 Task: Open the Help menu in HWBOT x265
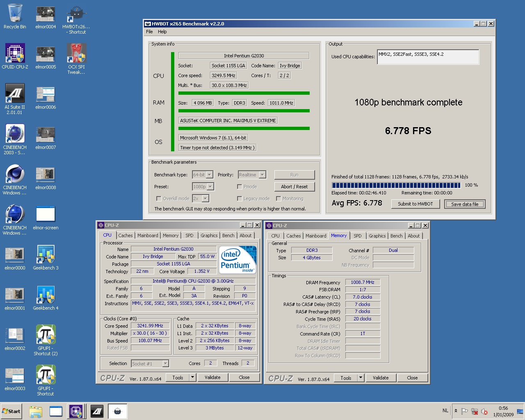[x=162, y=32]
